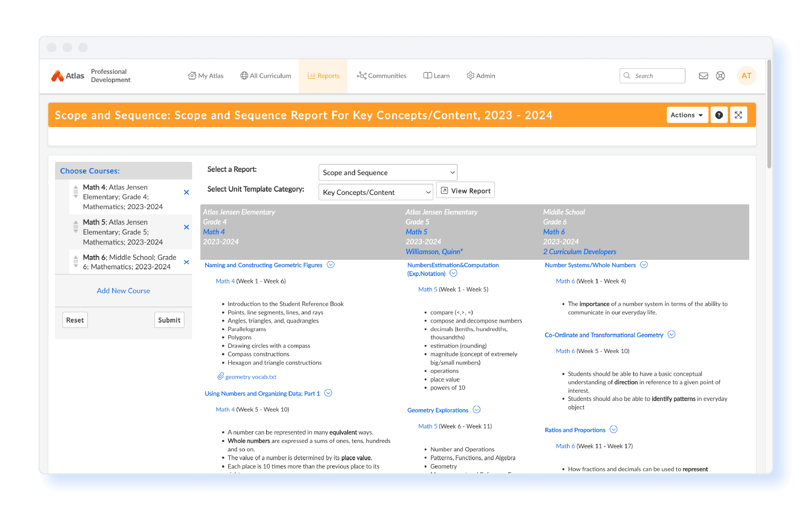
Task: Open Communities menu
Action: (x=381, y=76)
